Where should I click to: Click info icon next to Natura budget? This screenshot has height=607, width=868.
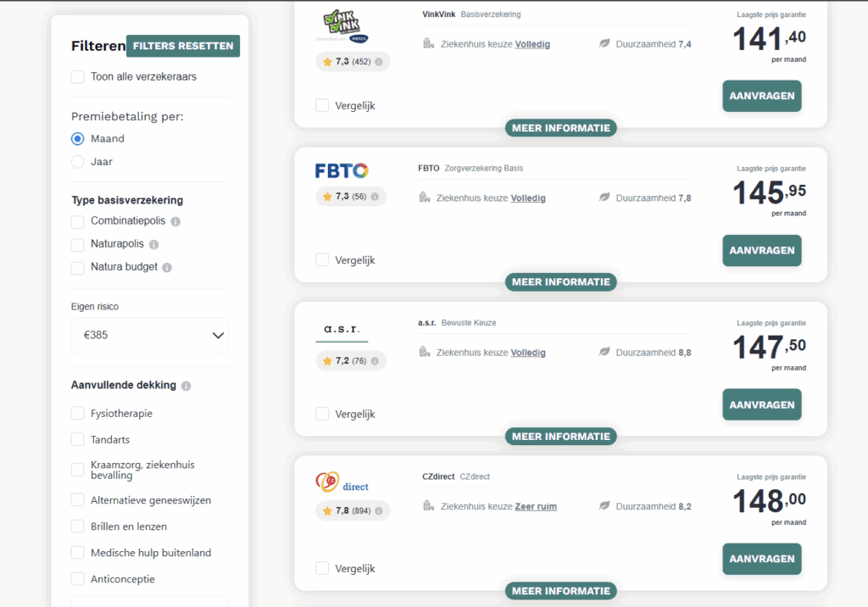(167, 267)
